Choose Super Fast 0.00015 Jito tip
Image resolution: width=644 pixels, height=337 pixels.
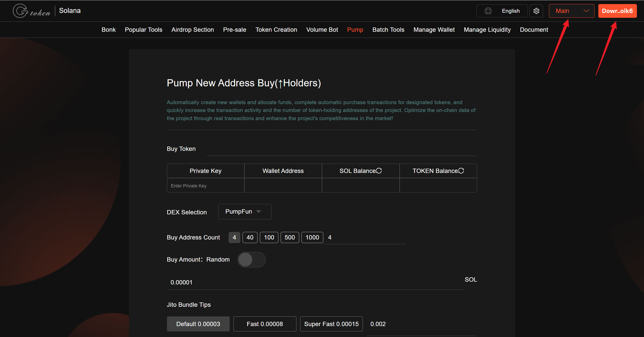(x=331, y=324)
